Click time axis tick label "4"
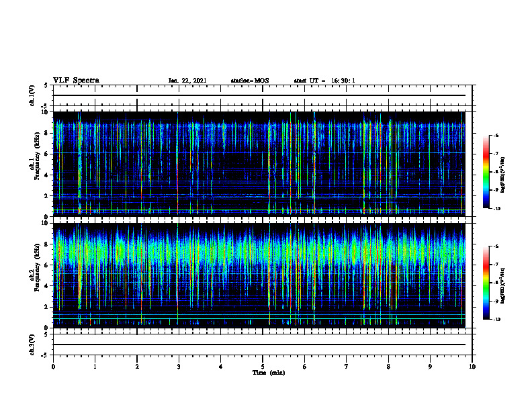This screenshot has width=532, height=411. click(x=221, y=367)
